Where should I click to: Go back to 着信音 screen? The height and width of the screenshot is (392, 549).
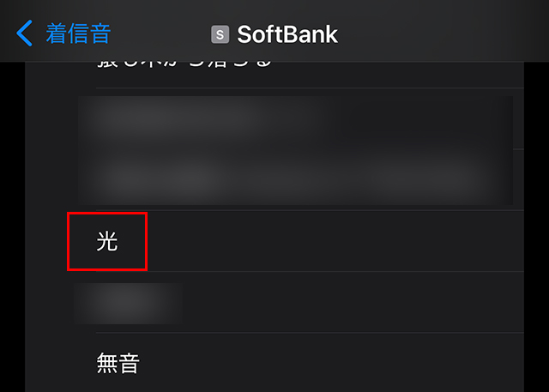point(63,33)
